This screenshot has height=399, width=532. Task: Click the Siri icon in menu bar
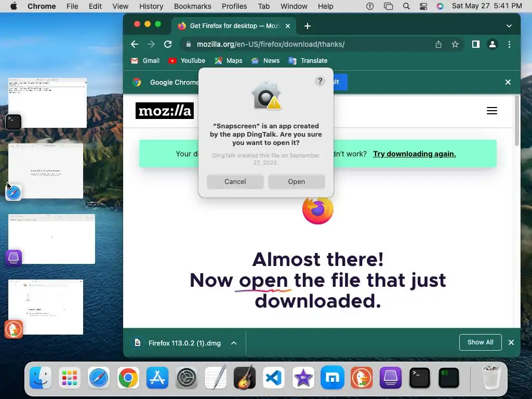[440, 6]
